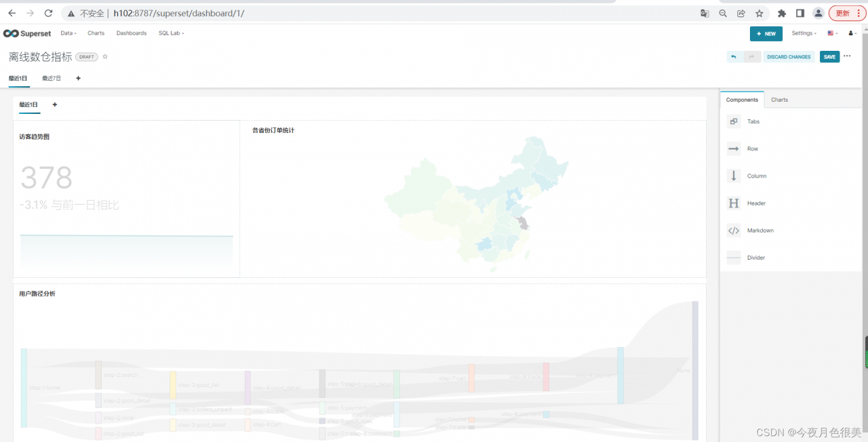868x442 pixels.
Task: Pick the Markdown component icon
Action: [734, 230]
